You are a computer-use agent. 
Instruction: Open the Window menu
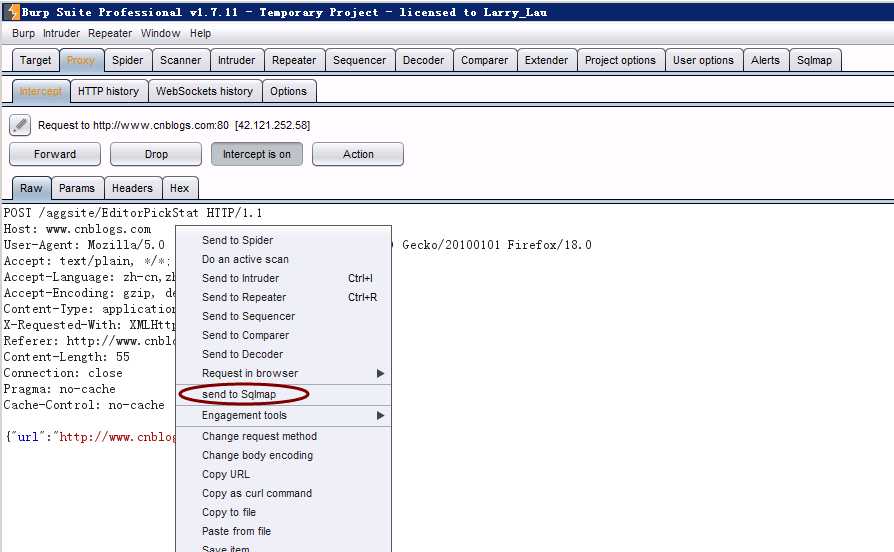tap(161, 34)
